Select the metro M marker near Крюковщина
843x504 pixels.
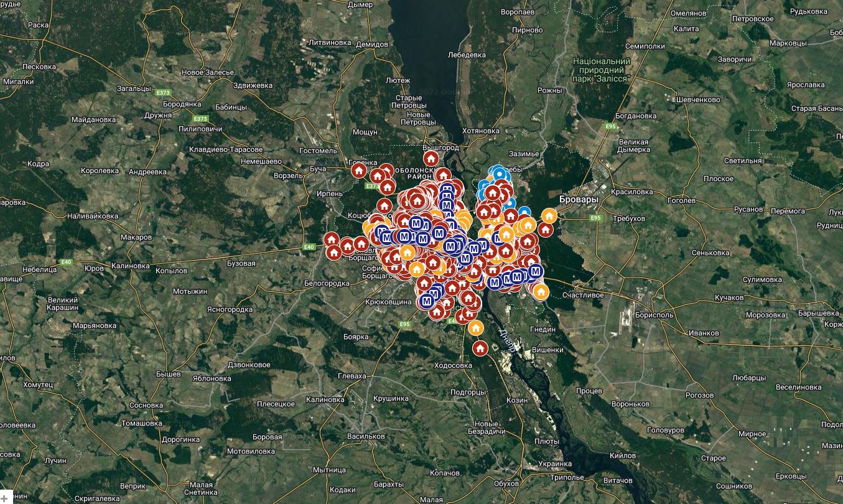[x=427, y=301]
